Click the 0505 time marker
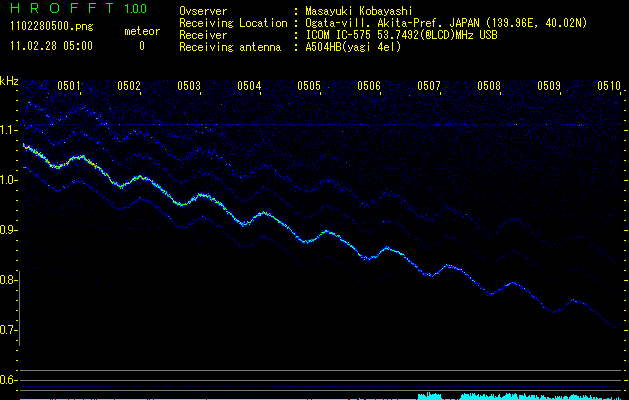Viewport: 629px width, 400px height. pos(309,85)
